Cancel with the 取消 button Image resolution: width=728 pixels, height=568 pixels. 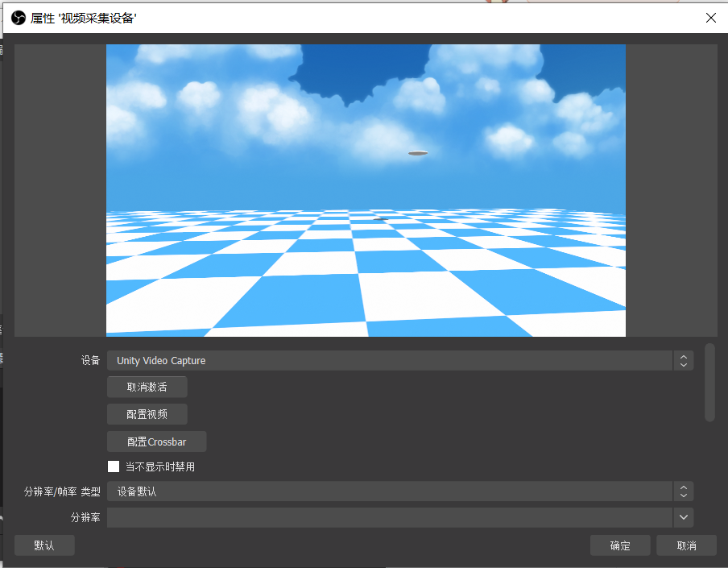pyautogui.click(x=686, y=545)
